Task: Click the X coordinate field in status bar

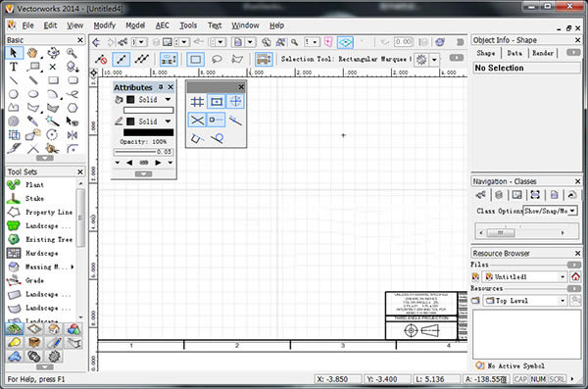Action: pos(338,379)
